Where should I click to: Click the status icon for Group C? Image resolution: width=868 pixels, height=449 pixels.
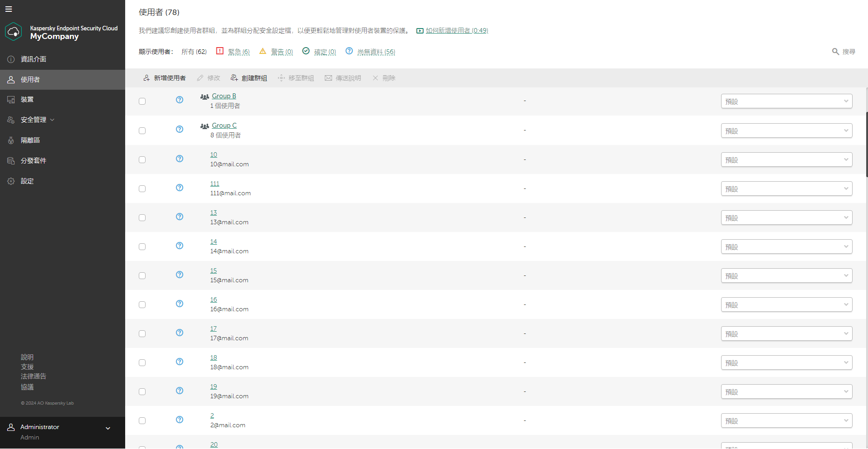pyautogui.click(x=180, y=129)
